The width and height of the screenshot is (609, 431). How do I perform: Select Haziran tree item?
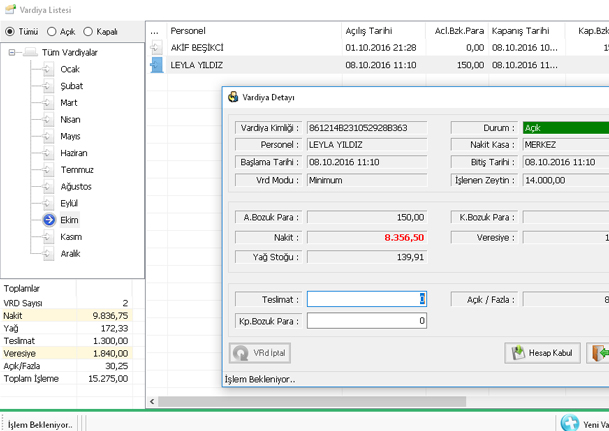click(x=74, y=153)
